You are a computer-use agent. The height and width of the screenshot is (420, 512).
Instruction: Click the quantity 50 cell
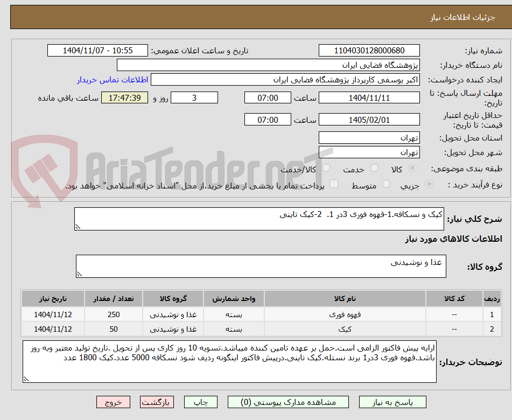[x=113, y=329]
